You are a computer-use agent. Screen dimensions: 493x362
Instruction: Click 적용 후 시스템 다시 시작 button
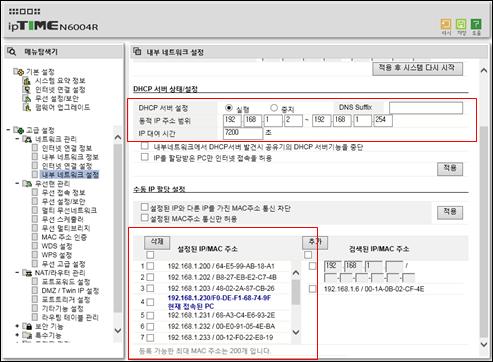click(417, 68)
